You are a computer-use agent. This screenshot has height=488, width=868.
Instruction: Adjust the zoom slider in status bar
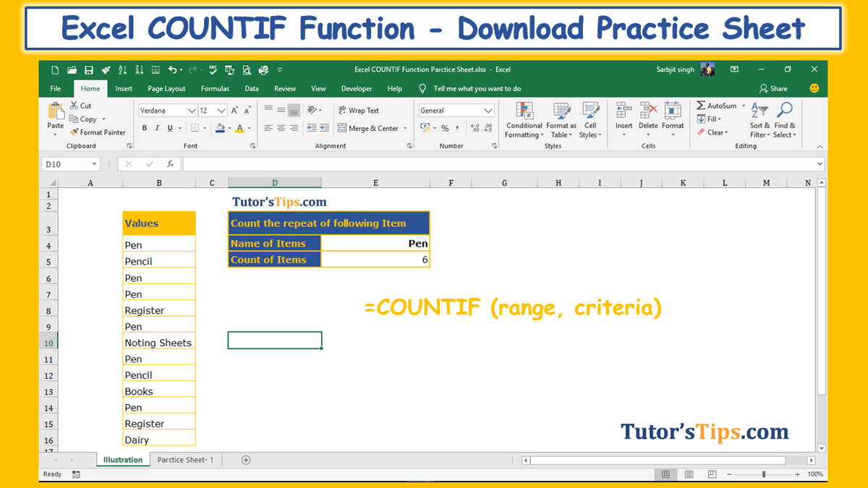click(764, 474)
